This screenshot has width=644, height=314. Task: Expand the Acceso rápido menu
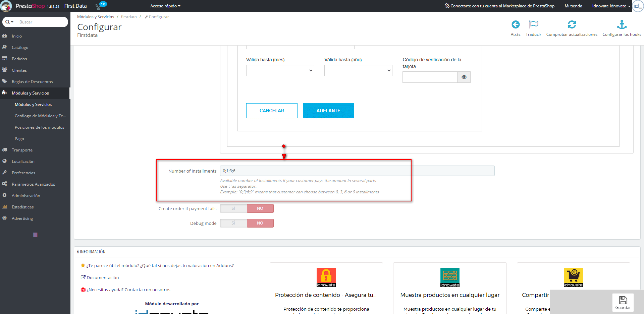coord(165,6)
